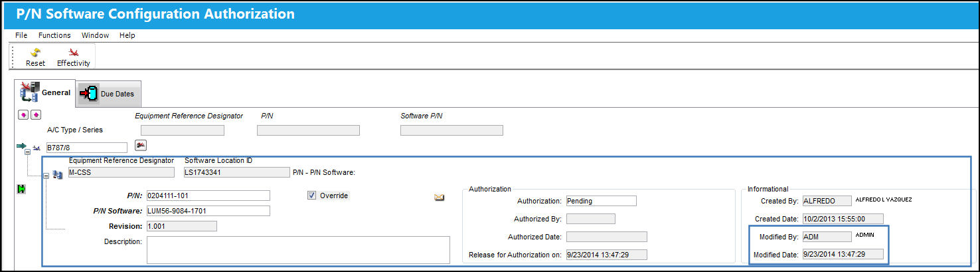Collapse the B787/8 tree node

tap(28, 152)
